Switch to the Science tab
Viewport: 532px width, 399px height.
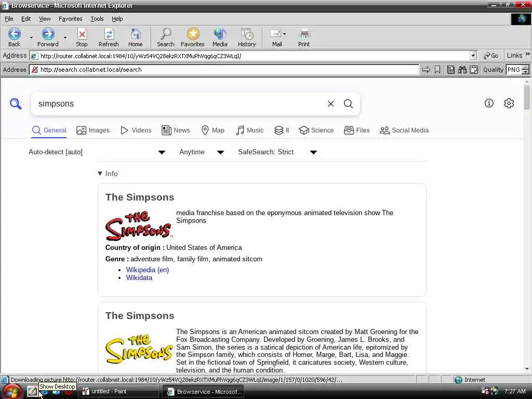pyautogui.click(x=316, y=130)
